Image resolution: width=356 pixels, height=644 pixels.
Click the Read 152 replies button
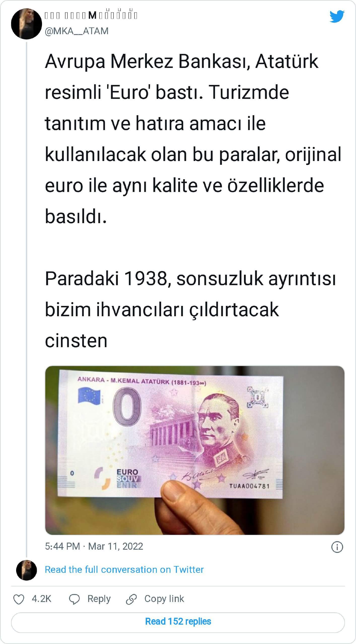click(178, 621)
